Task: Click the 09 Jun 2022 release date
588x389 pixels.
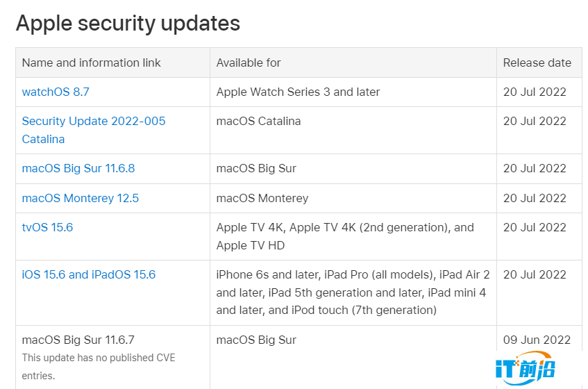Action: coord(537,340)
